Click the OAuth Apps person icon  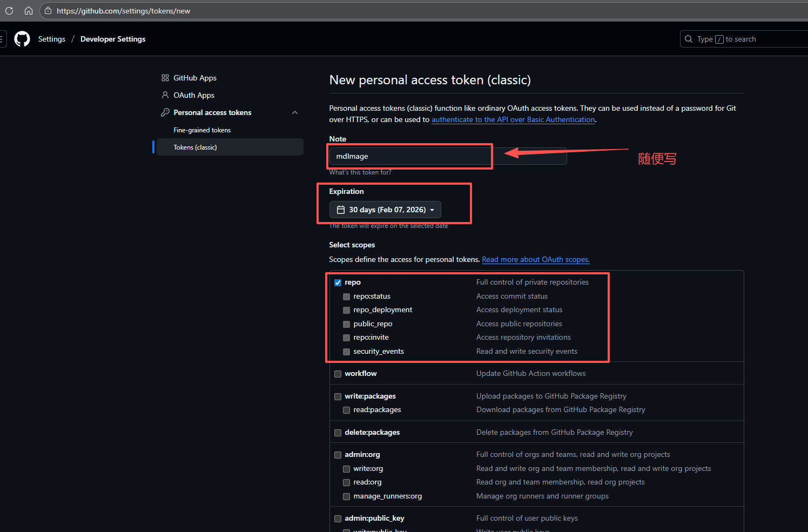(x=165, y=95)
